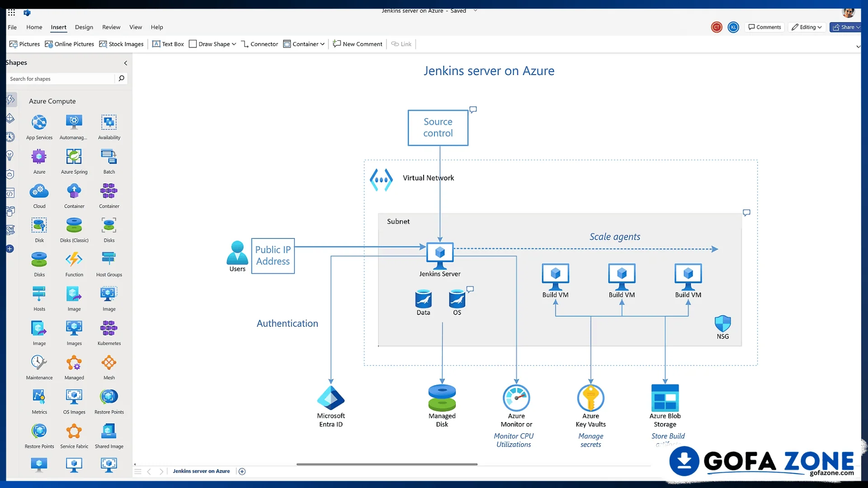Image resolution: width=868 pixels, height=488 pixels.
Task: Select the App Services shape
Action: tap(39, 127)
